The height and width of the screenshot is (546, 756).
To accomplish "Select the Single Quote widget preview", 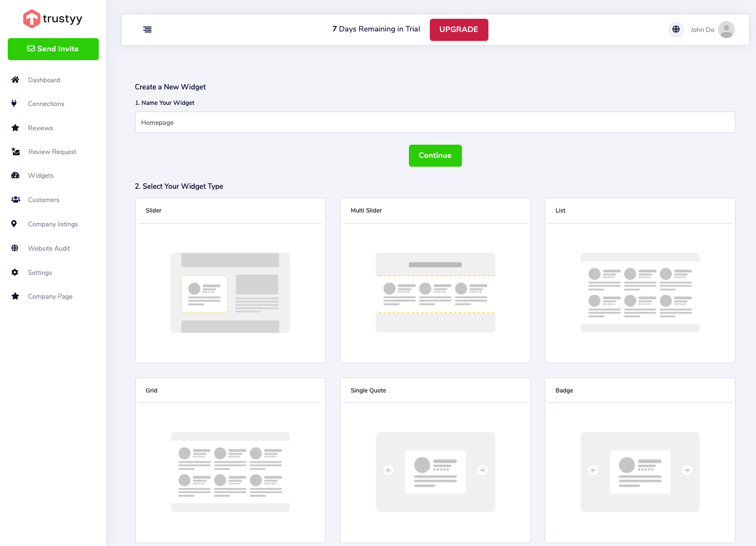I will tap(435, 472).
